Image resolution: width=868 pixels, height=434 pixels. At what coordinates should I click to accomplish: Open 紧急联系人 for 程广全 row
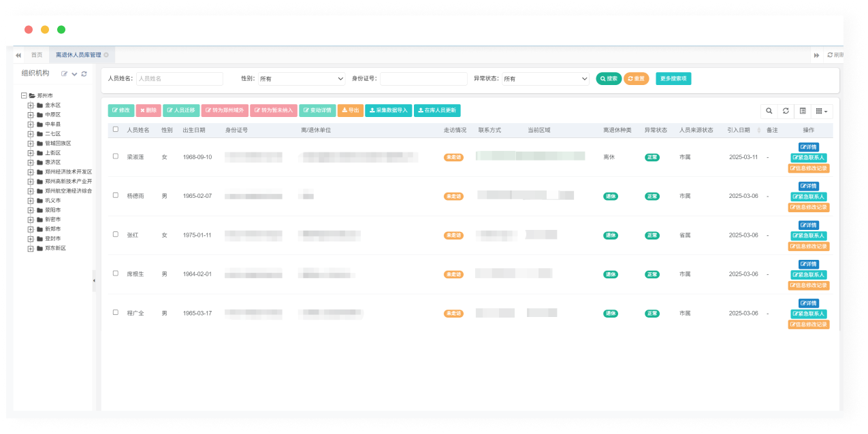(809, 314)
